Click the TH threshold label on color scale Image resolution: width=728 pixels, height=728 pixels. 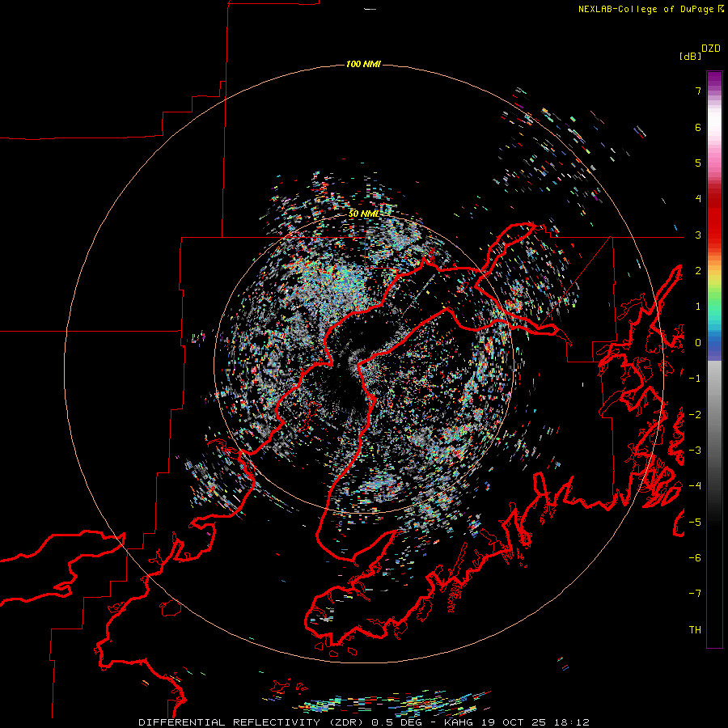click(x=695, y=629)
